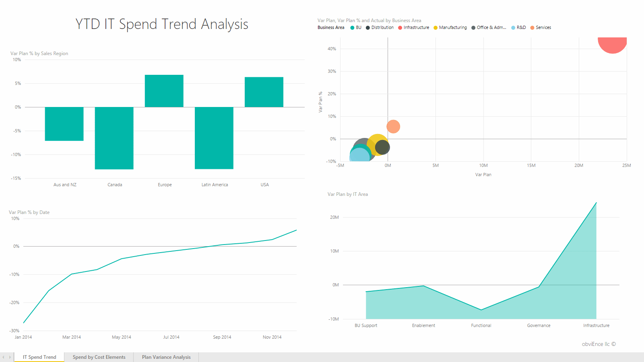This screenshot has width=644, height=362.
Task: Select the Infrastructure legend color marker
Action: (400, 28)
